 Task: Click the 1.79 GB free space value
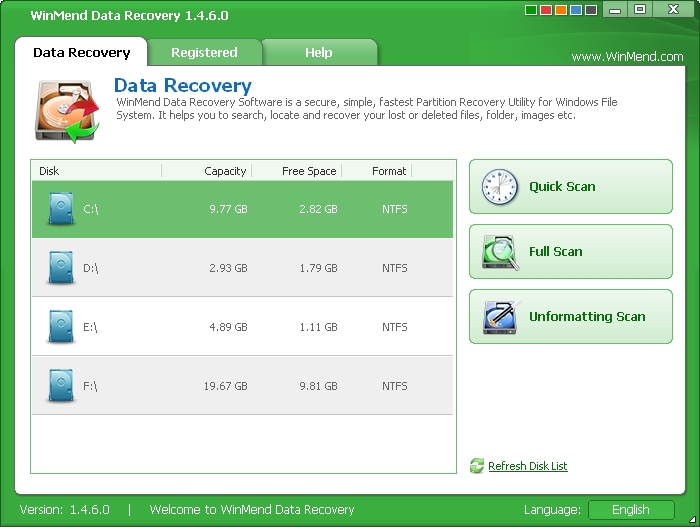click(x=318, y=268)
